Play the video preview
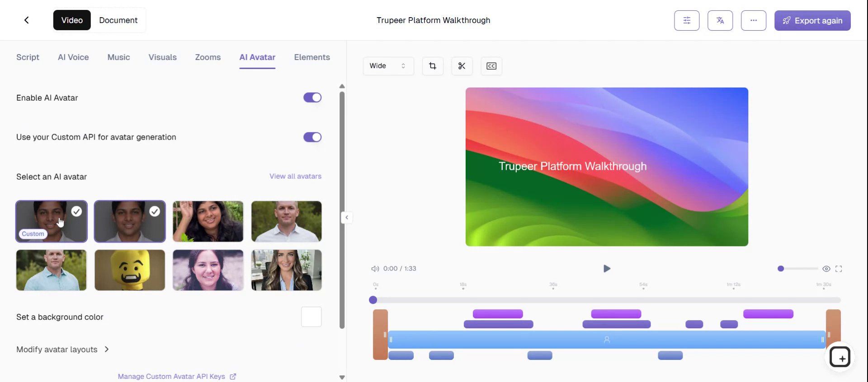The image size is (868, 382). pyautogui.click(x=607, y=269)
